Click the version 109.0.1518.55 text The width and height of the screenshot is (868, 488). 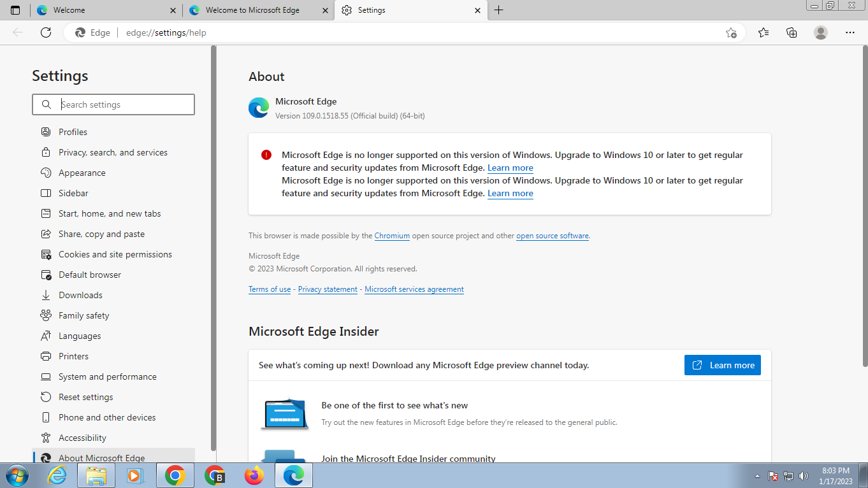click(x=350, y=116)
